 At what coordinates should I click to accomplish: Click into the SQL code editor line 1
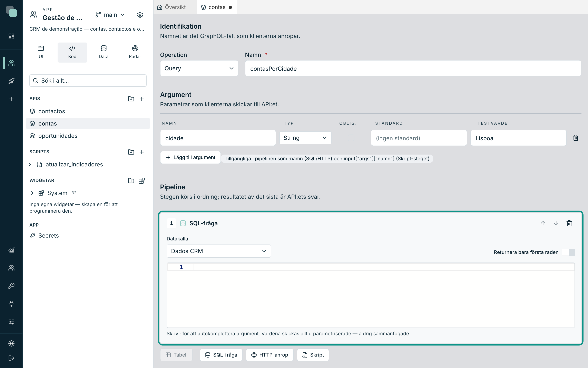(x=384, y=267)
